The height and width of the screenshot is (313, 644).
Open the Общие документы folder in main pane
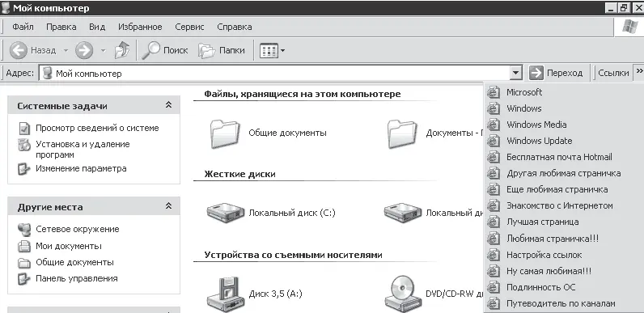[224, 133]
